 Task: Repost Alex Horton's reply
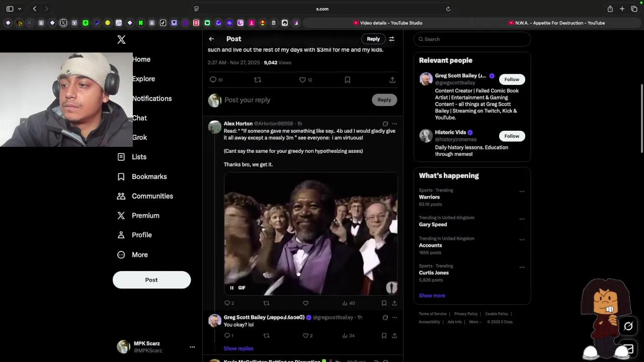pyautogui.click(x=267, y=303)
